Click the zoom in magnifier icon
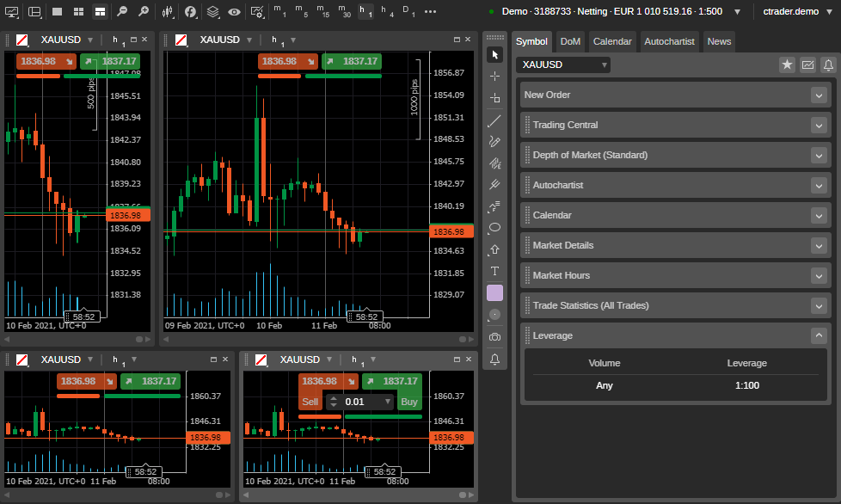The width and height of the screenshot is (841, 504). pyautogui.click(x=143, y=12)
